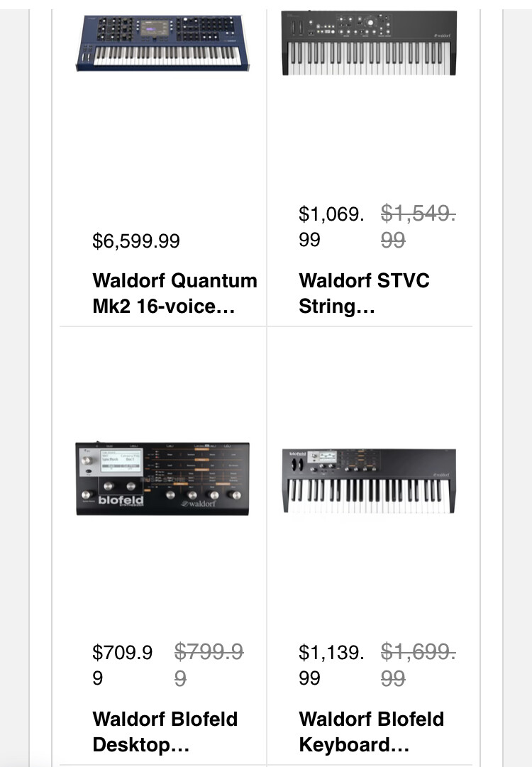Select the $6,599.99 price of Quantum Mk2

click(x=136, y=241)
